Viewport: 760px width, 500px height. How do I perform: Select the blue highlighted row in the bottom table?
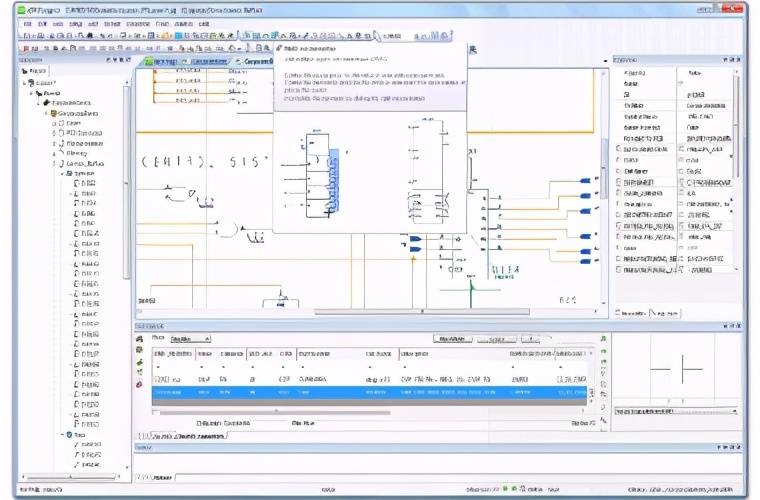pos(369,392)
